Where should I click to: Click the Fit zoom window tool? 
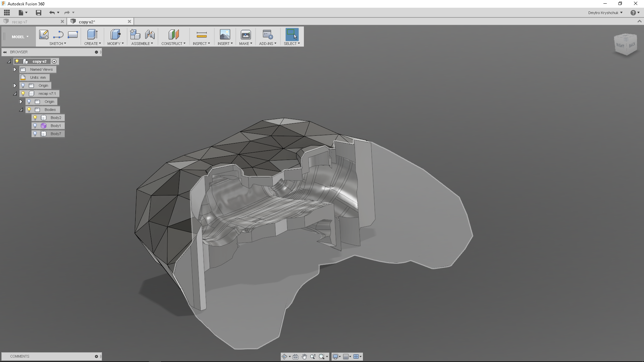pos(322,357)
